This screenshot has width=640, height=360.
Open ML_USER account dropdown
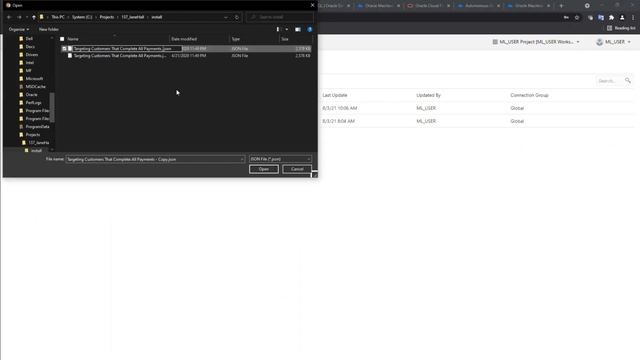click(613, 42)
